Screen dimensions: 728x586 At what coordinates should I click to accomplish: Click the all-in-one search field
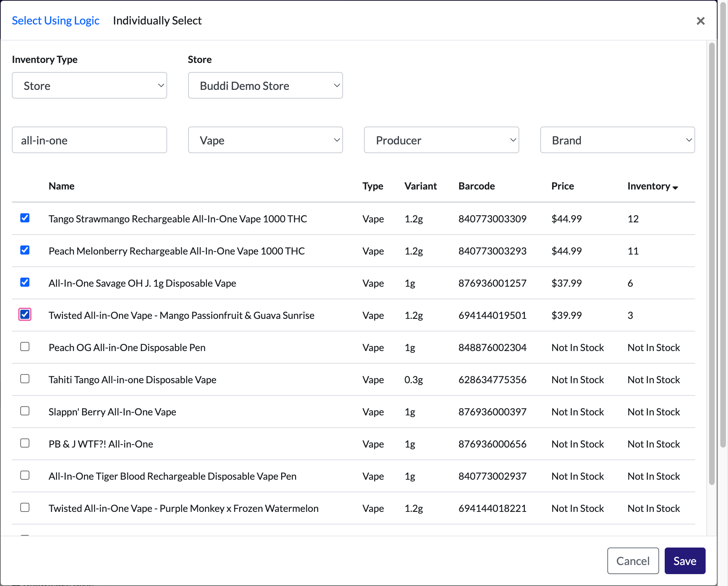(90, 140)
